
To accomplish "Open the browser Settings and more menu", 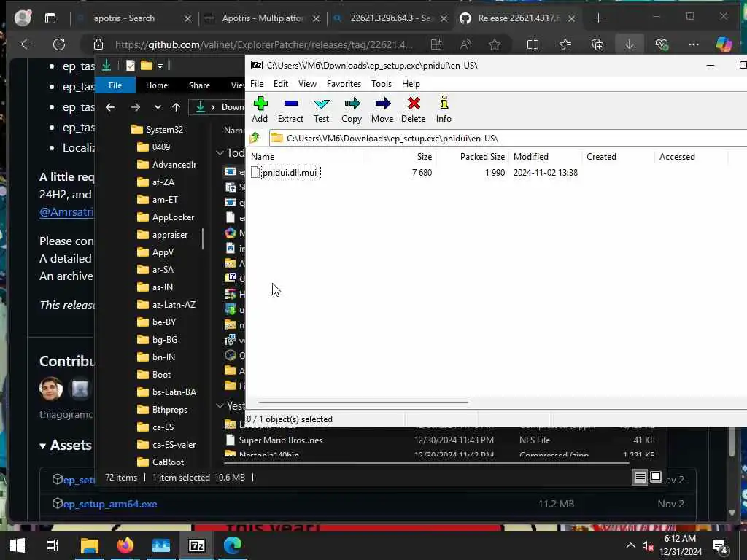I will point(693,44).
